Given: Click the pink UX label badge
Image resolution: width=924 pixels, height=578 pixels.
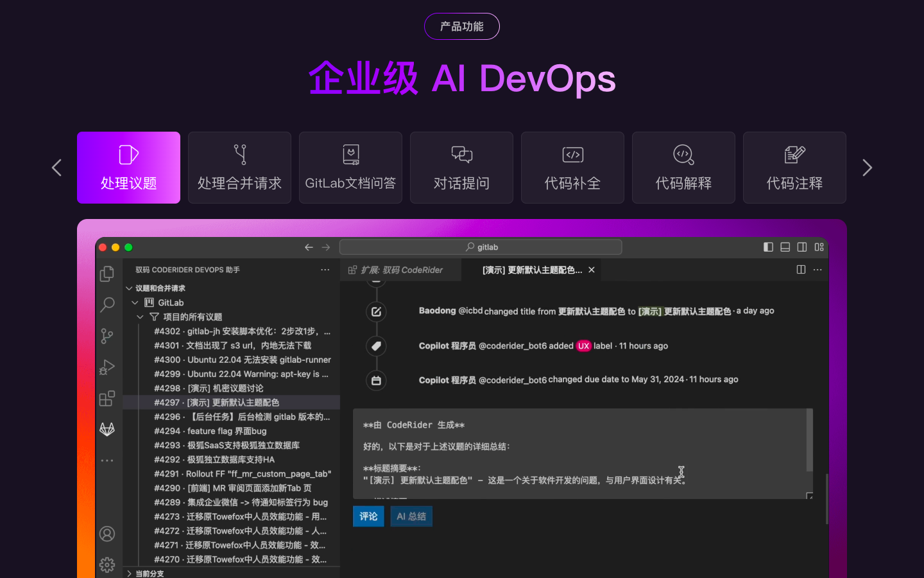Looking at the screenshot, I should [x=583, y=346].
